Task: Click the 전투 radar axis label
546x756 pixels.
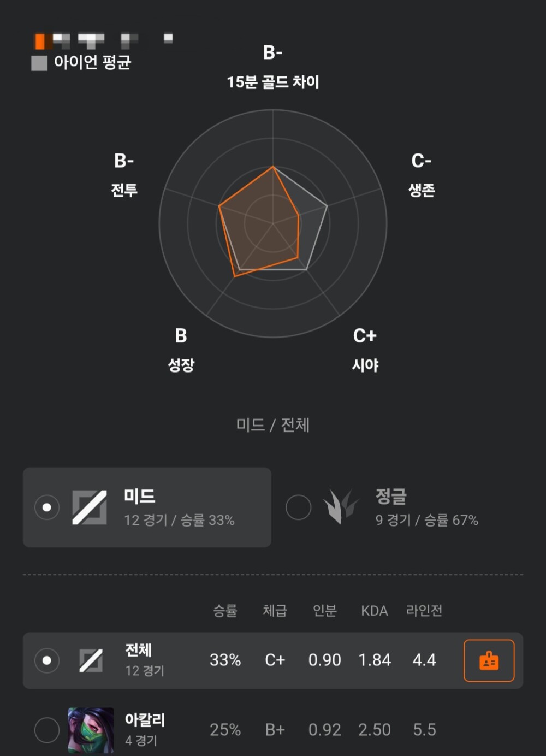Action: click(x=124, y=190)
